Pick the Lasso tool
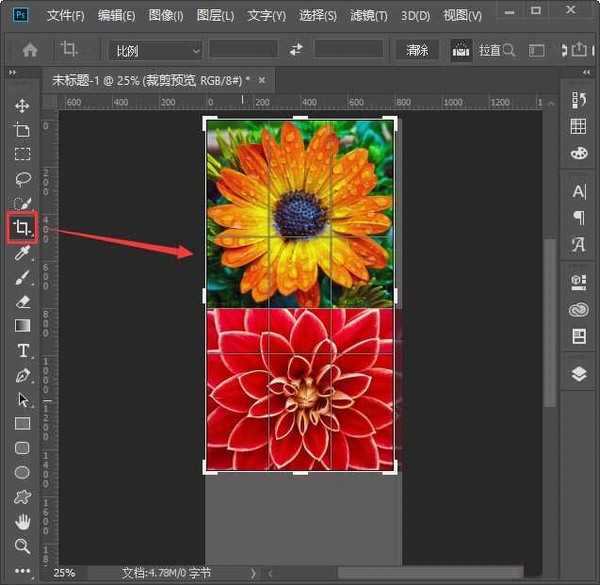Image resolution: width=600 pixels, height=585 pixels. [x=22, y=178]
